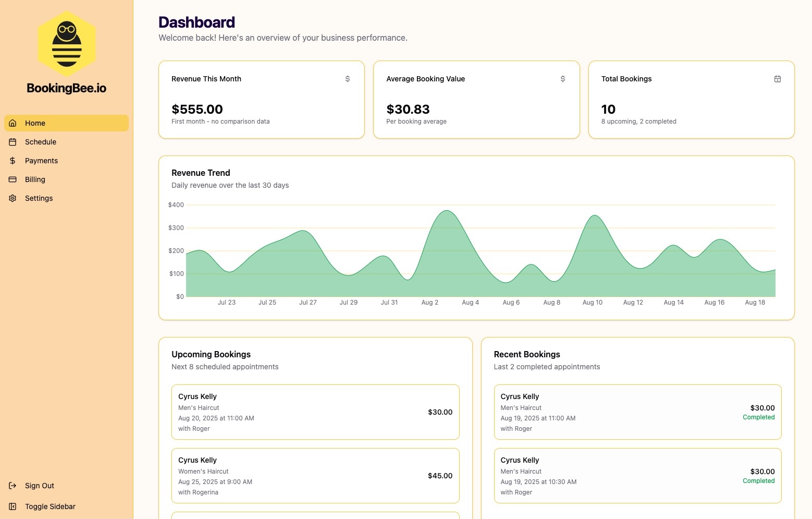812x519 pixels.
Task: Open Settings from the sidebar
Action: (x=66, y=198)
